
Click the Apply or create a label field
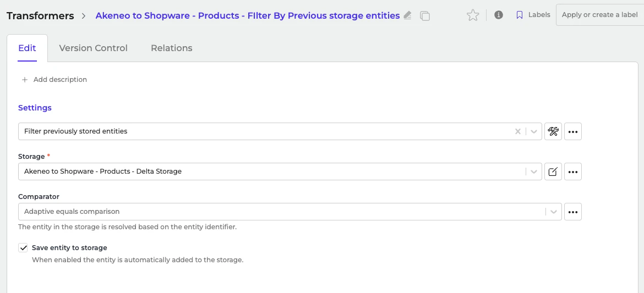coord(599,15)
